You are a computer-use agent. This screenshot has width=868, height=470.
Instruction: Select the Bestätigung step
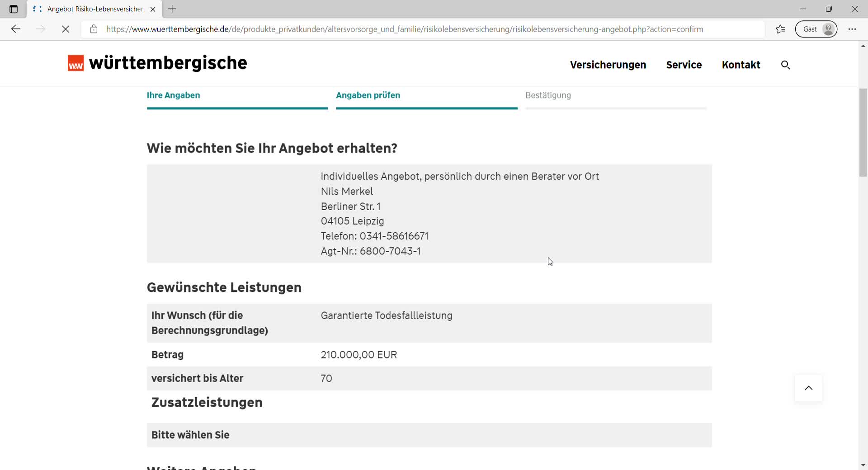[x=548, y=95]
